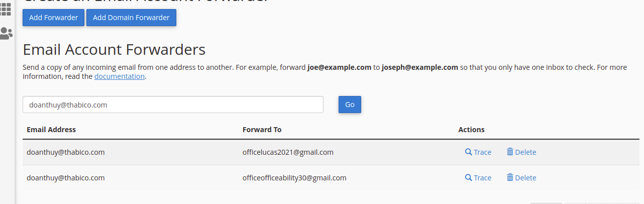This screenshot has height=204, width=644.
Task: Open the documentation link
Action: [120, 76]
